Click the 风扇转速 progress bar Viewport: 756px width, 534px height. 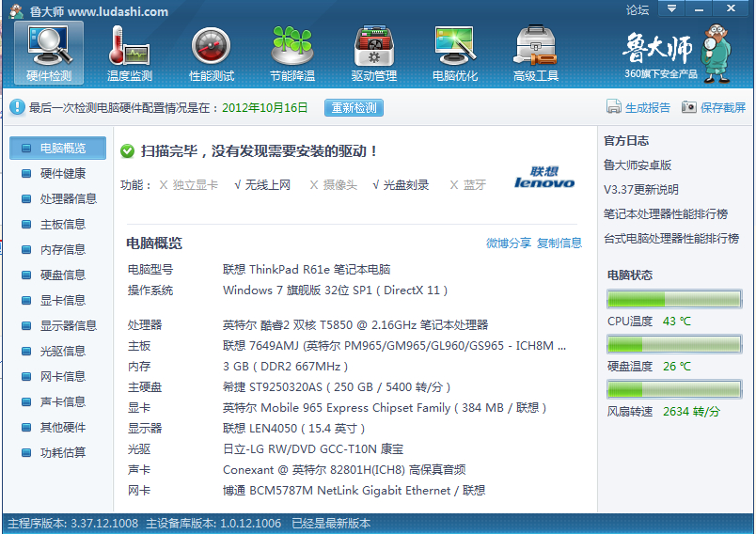click(x=674, y=389)
